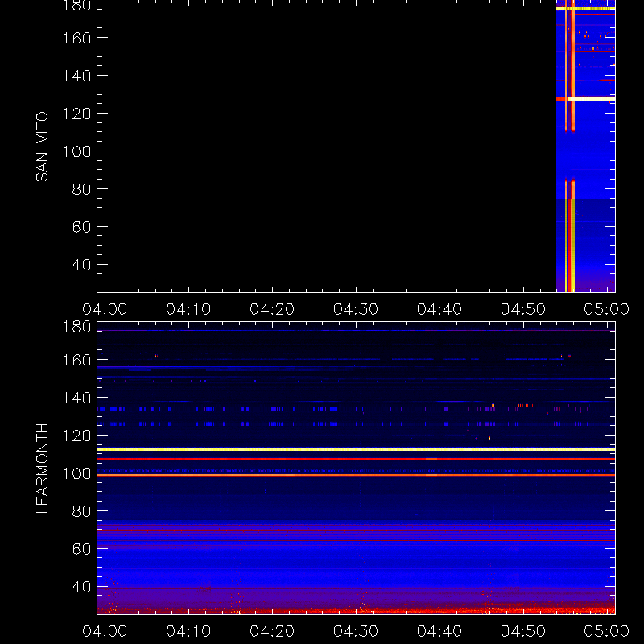Pick the 120 tick label on LEARMONTH axis
The image size is (644, 644).
point(76,436)
